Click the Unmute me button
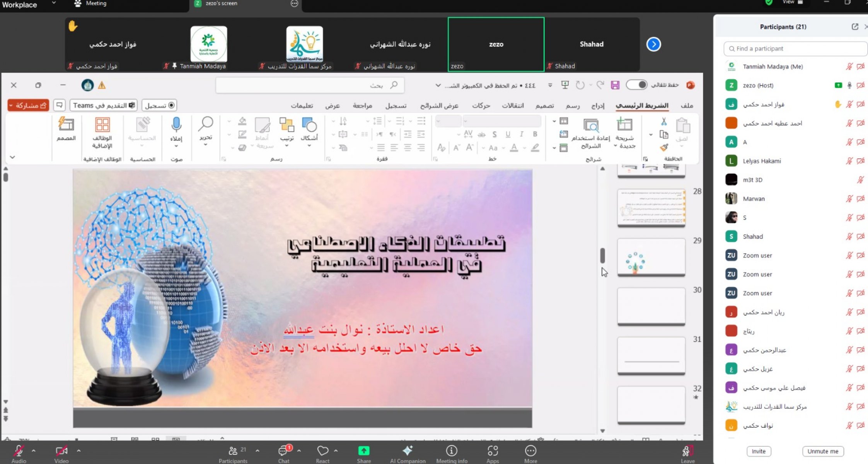Viewport: 868px width, 464px height. (823, 451)
